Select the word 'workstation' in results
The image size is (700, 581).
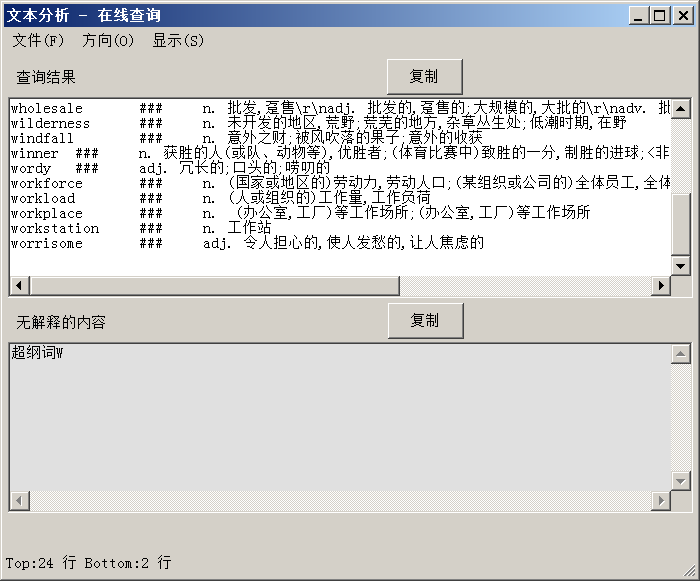click(x=55, y=229)
